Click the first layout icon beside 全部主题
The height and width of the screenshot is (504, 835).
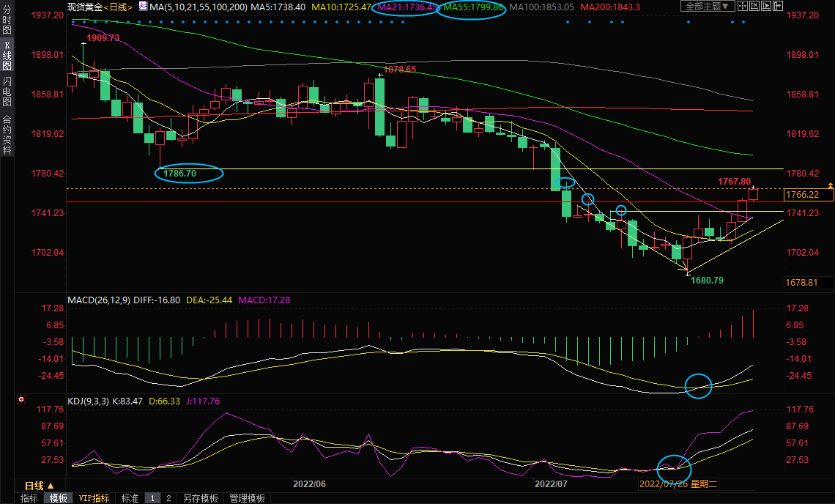coord(743,7)
